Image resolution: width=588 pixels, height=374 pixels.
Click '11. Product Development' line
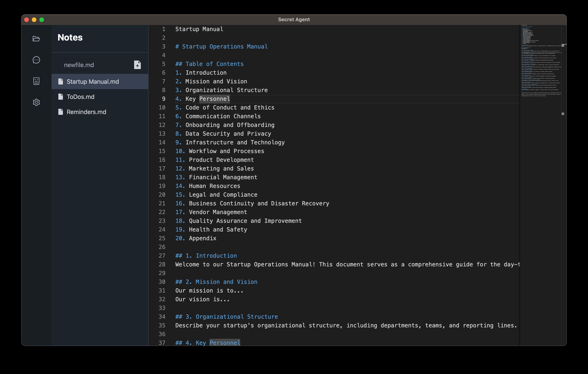point(215,160)
